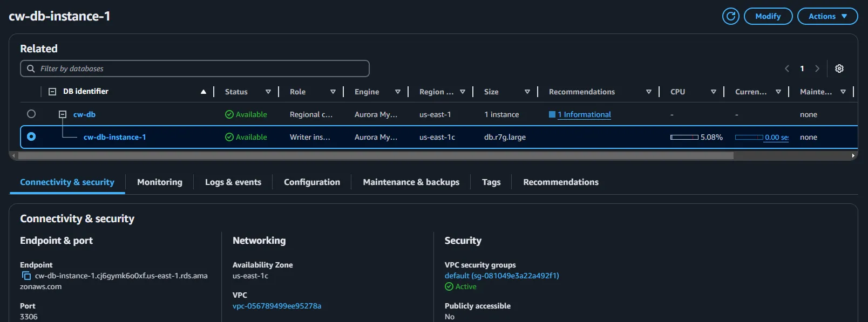This screenshot has width=868, height=322.
Task: Sort by Current activity column arrow
Action: (x=778, y=92)
